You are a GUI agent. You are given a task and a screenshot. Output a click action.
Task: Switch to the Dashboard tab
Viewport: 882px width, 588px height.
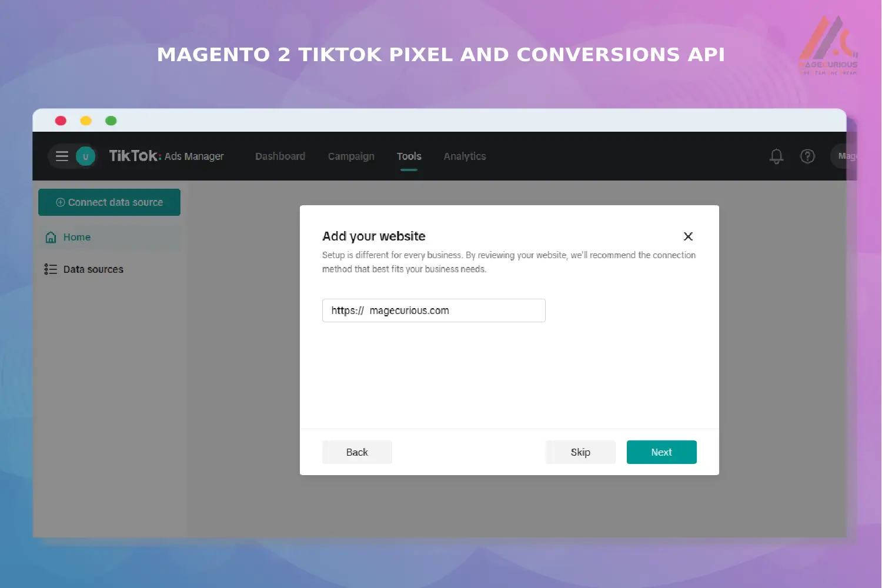tap(280, 156)
